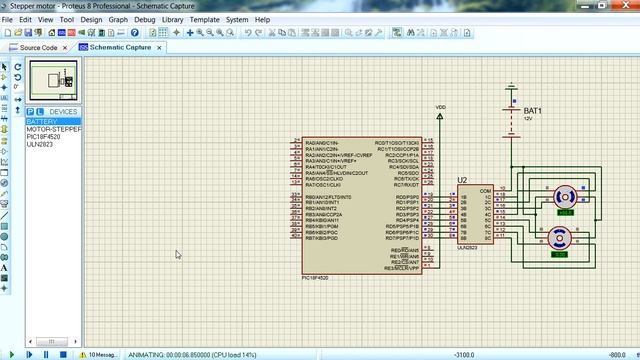The image size is (640, 360).
Task: Select the junction dot tool
Action: point(4,87)
